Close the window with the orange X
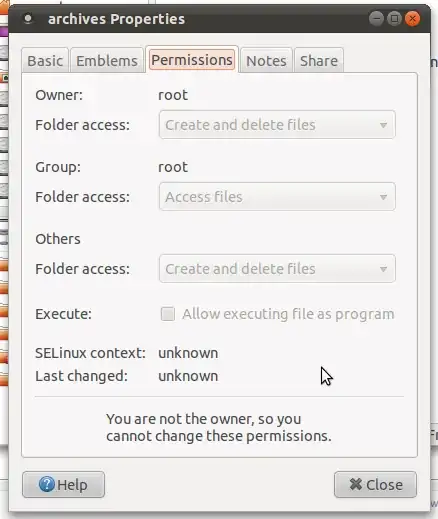The image size is (438, 519). (412, 19)
